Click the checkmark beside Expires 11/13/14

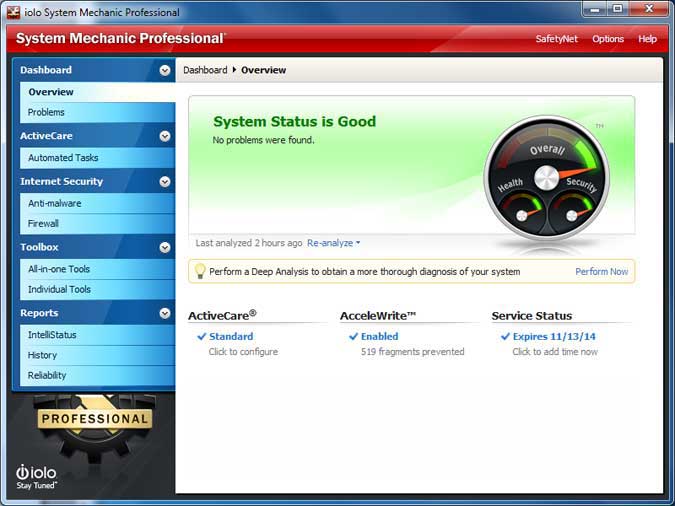(x=505, y=336)
